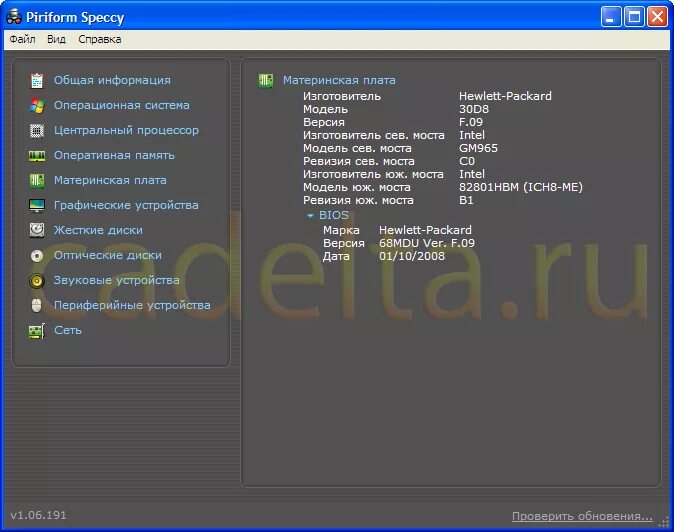
Task: Click the mouse icon for Периферийные устройства
Action: coord(37,306)
